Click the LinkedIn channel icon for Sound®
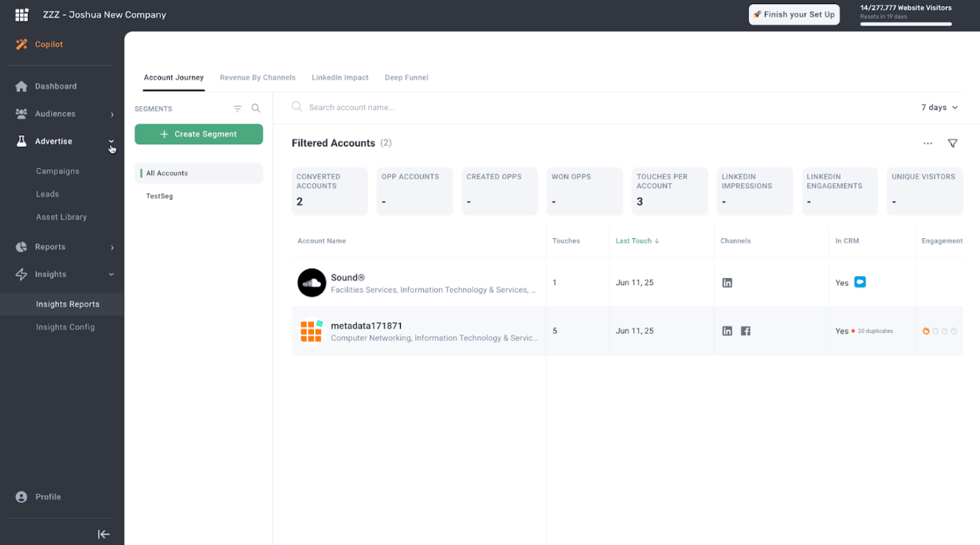This screenshot has width=980, height=545. (727, 282)
